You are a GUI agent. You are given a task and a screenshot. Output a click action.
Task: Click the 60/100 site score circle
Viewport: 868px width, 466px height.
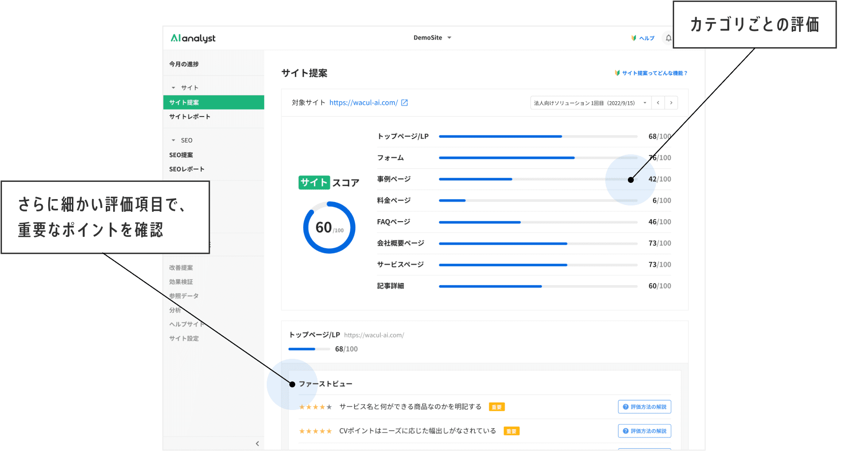tap(329, 228)
